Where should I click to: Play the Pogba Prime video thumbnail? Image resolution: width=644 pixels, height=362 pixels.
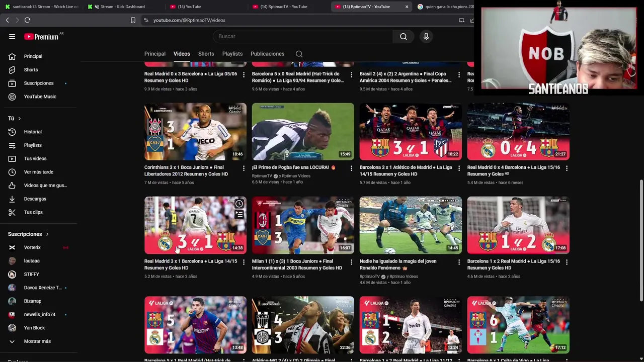click(303, 131)
